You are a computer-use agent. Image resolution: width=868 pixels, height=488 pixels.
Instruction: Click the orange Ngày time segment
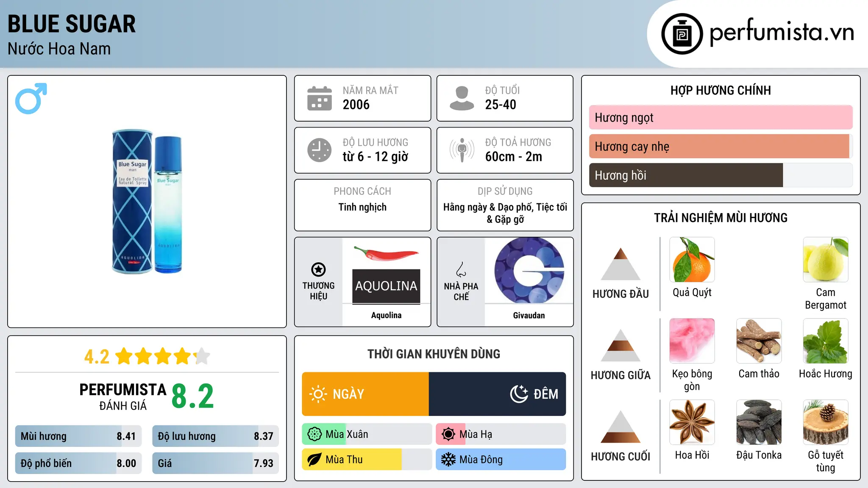(x=365, y=394)
